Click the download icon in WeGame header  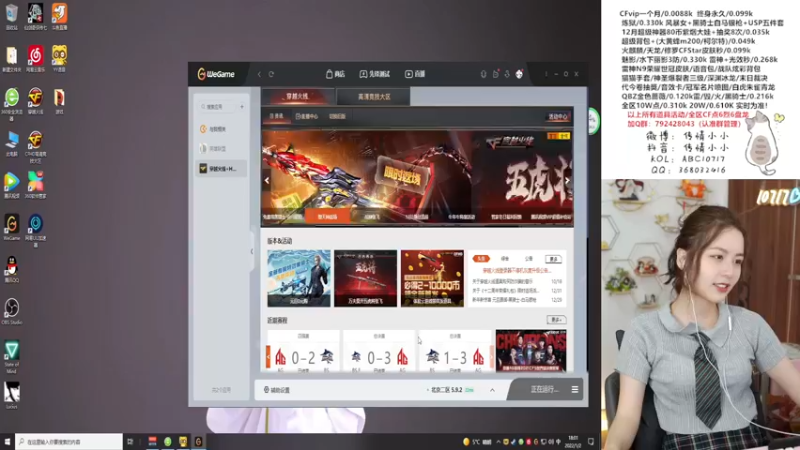pos(507,74)
